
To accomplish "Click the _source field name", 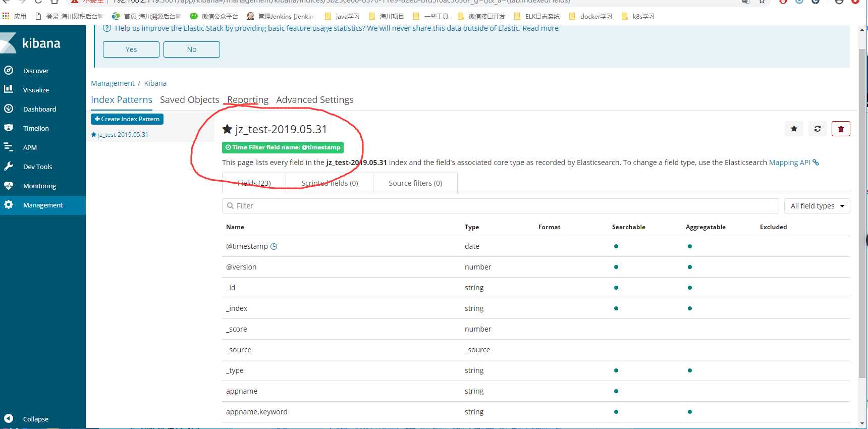I will click(239, 350).
